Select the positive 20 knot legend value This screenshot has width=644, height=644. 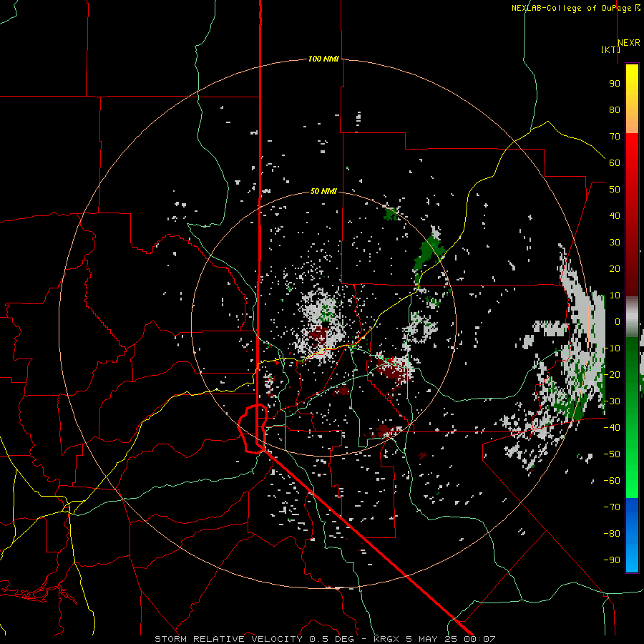[615, 268]
